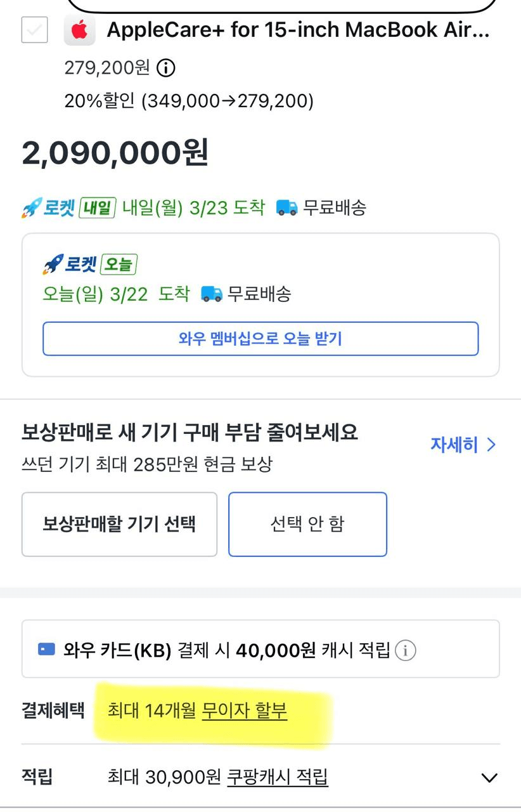The image size is (521, 812).
Task: Open info icon beside 279,200원 price
Action: [x=165, y=68]
